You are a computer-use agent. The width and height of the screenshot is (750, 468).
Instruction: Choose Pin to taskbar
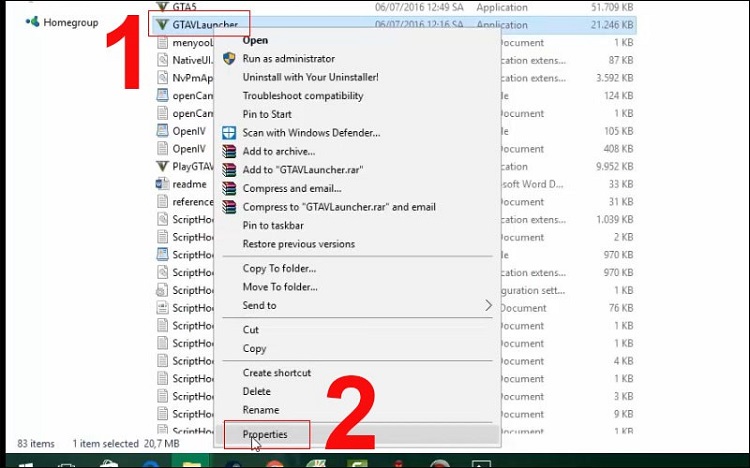273,225
